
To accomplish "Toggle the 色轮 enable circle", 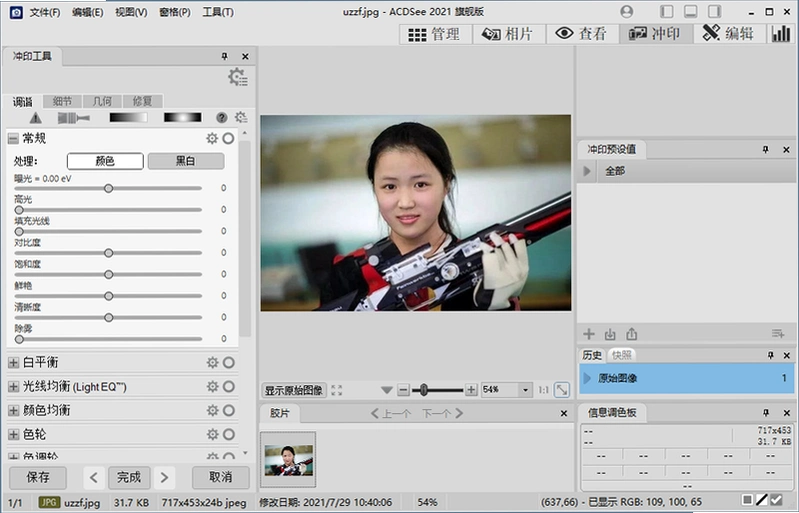I will (229, 435).
